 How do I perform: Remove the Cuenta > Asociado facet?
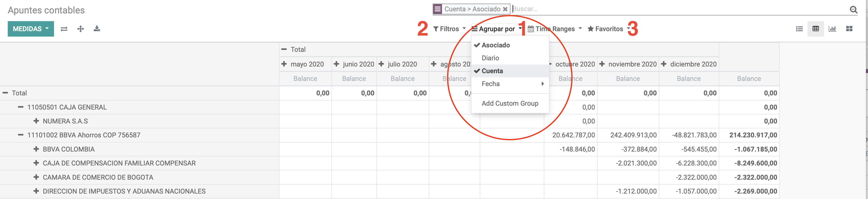click(505, 10)
